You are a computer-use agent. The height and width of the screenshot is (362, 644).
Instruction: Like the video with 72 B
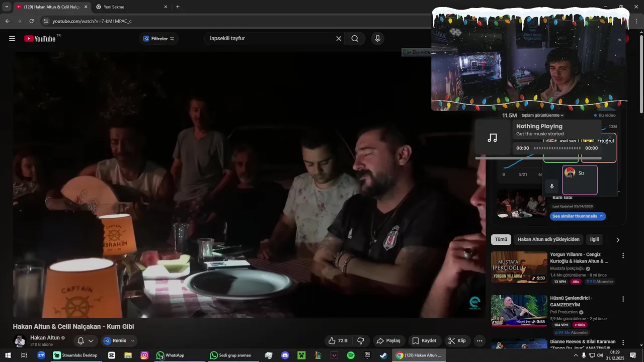pyautogui.click(x=338, y=341)
